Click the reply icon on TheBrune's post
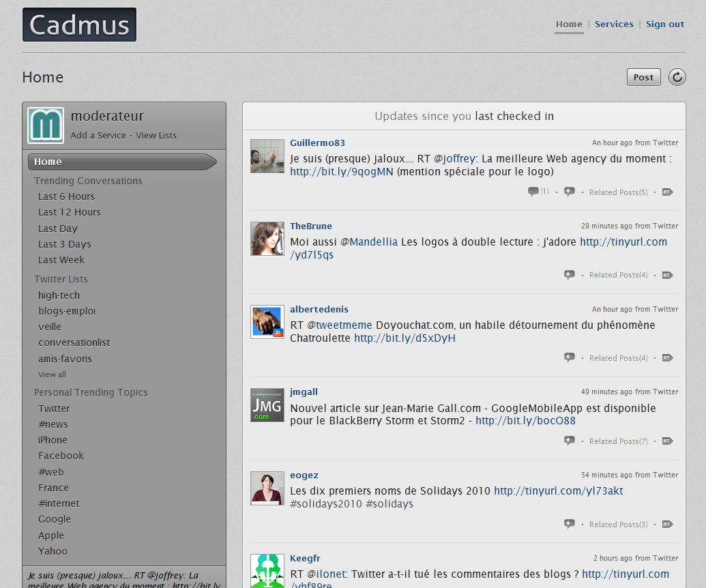 [570, 275]
